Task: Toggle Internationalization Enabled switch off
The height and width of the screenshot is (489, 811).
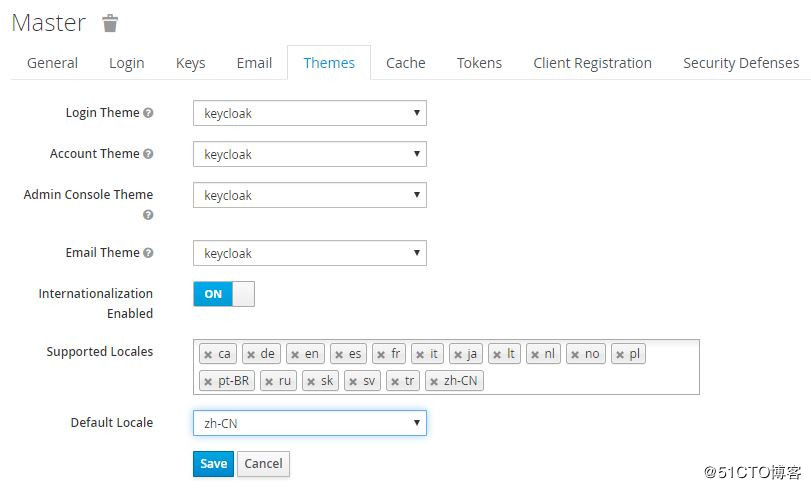Action: (224, 294)
